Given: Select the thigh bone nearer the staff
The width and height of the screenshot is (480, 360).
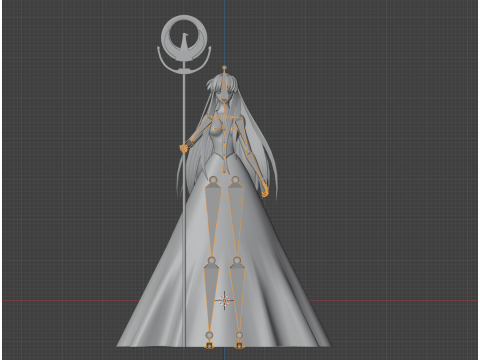Looking at the screenshot, I should (x=213, y=221).
